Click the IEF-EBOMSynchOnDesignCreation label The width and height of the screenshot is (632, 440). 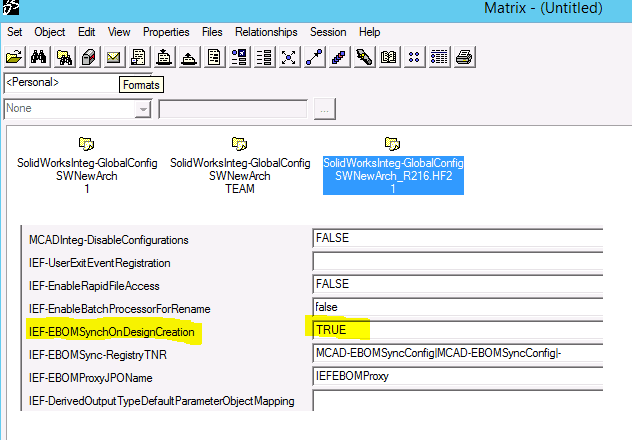click(112, 332)
